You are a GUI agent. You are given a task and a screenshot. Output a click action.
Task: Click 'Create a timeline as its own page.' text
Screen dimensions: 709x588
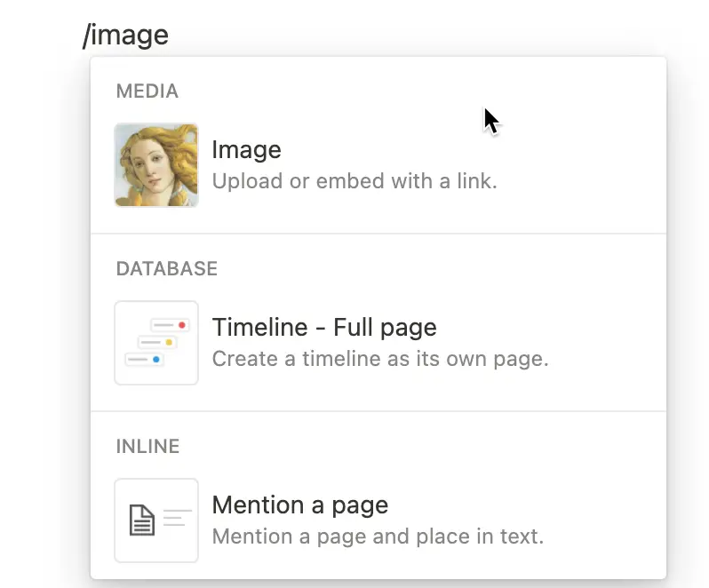380,359
